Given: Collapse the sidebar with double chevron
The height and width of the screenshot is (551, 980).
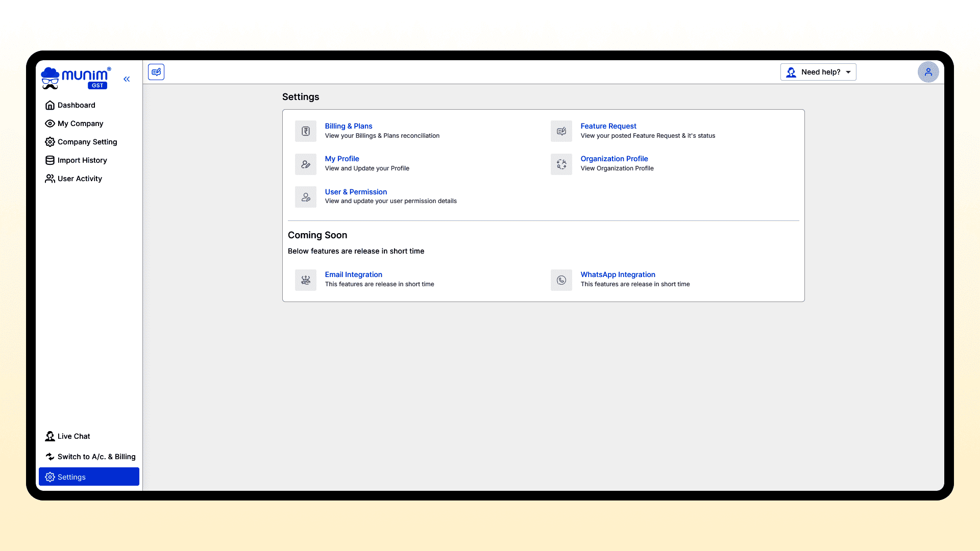Looking at the screenshot, I should pos(127,79).
